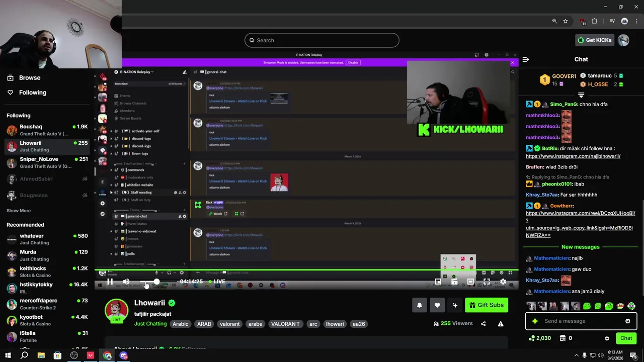
Task: Pause the live stream video
Action: [x=110, y=282]
